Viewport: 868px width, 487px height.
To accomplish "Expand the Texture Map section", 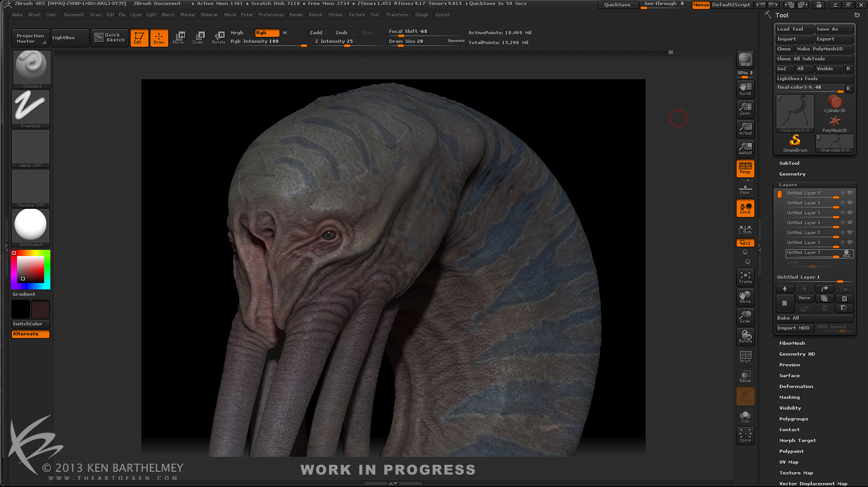I will [x=796, y=473].
